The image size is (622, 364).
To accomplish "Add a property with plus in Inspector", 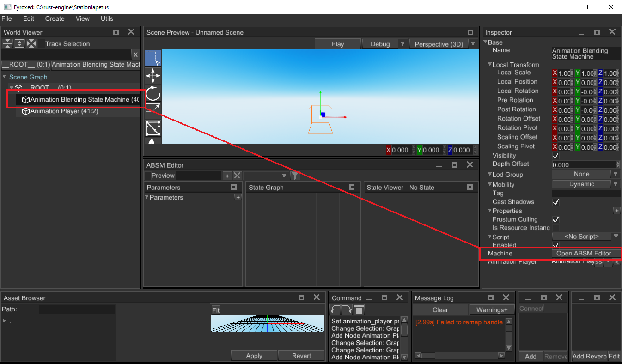I will pyautogui.click(x=616, y=211).
